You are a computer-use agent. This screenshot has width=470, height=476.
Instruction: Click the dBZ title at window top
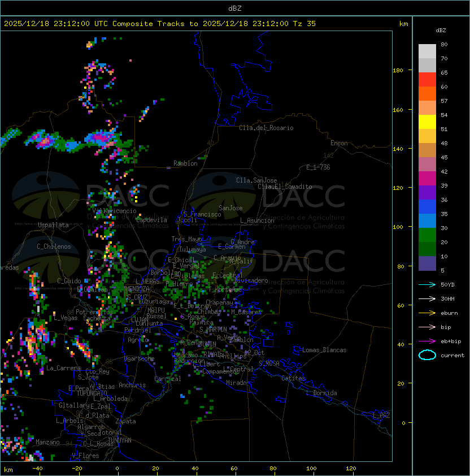coord(235,8)
